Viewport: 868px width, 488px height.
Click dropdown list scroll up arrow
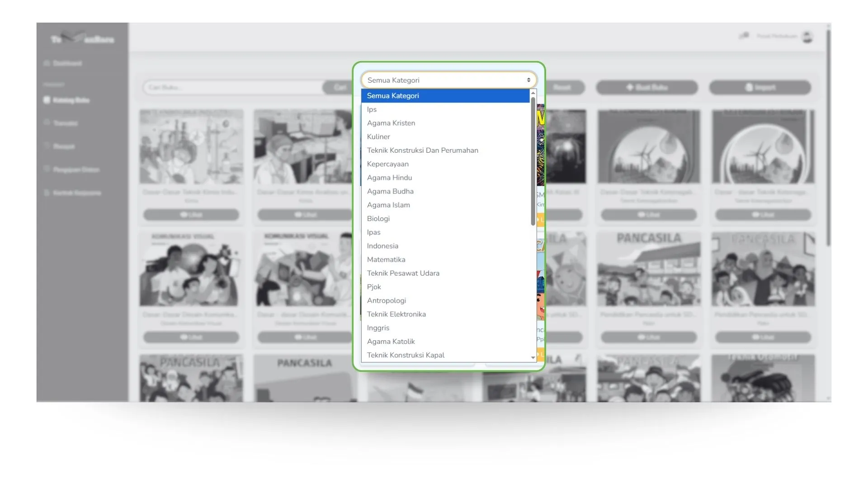coord(533,93)
